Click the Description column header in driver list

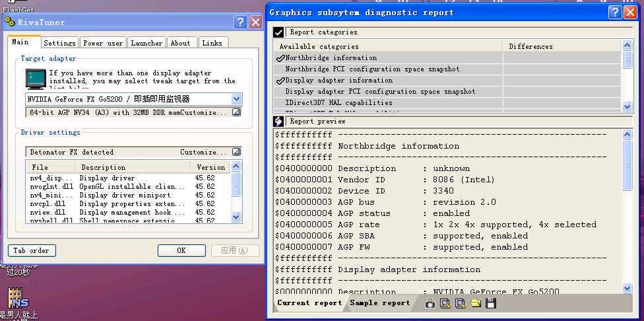[x=133, y=167]
